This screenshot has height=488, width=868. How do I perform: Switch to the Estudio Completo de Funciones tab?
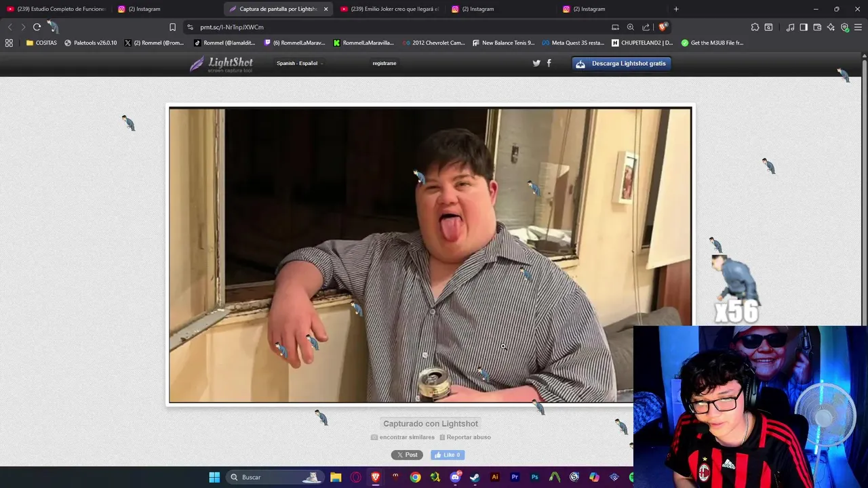click(x=56, y=9)
